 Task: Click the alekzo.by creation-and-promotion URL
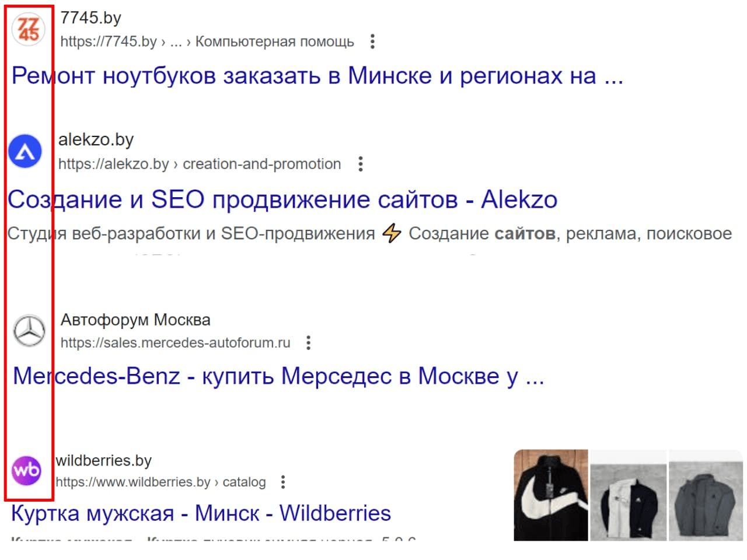pyautogui.click(x=200, y=164)
